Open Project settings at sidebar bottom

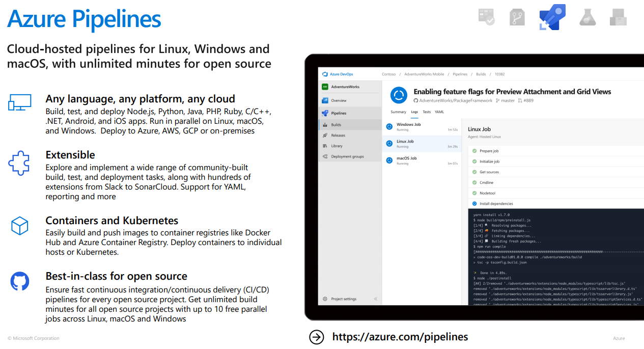point(343,299)
